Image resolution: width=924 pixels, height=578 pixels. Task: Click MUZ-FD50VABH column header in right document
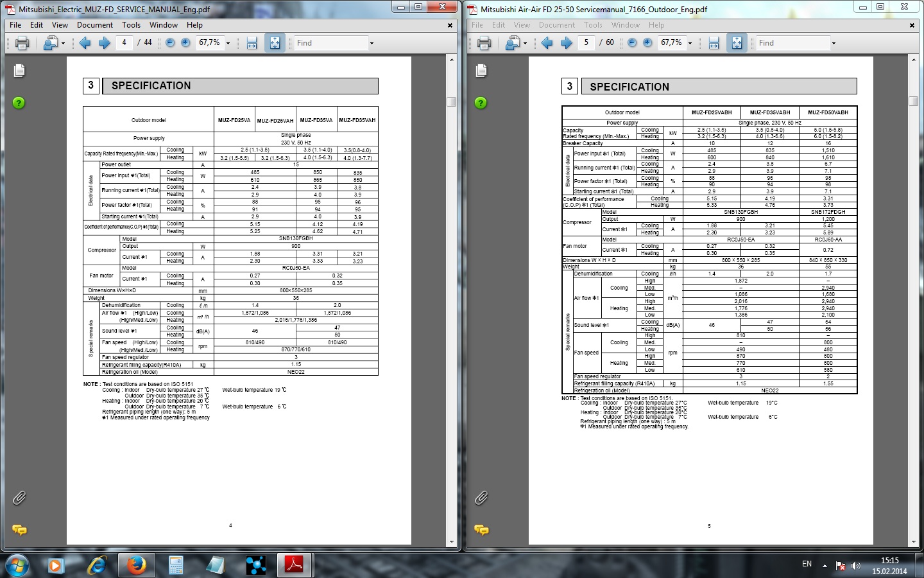(828, 112)
